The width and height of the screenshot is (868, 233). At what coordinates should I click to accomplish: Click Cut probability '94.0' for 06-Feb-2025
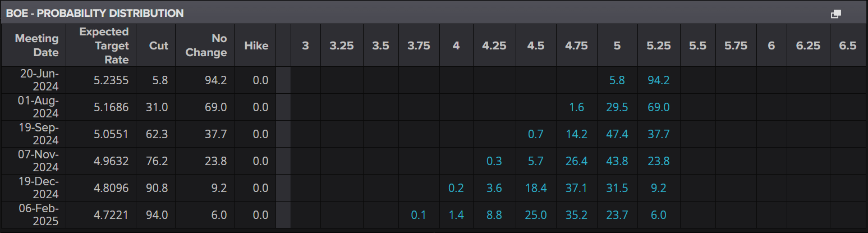point(157,215)
